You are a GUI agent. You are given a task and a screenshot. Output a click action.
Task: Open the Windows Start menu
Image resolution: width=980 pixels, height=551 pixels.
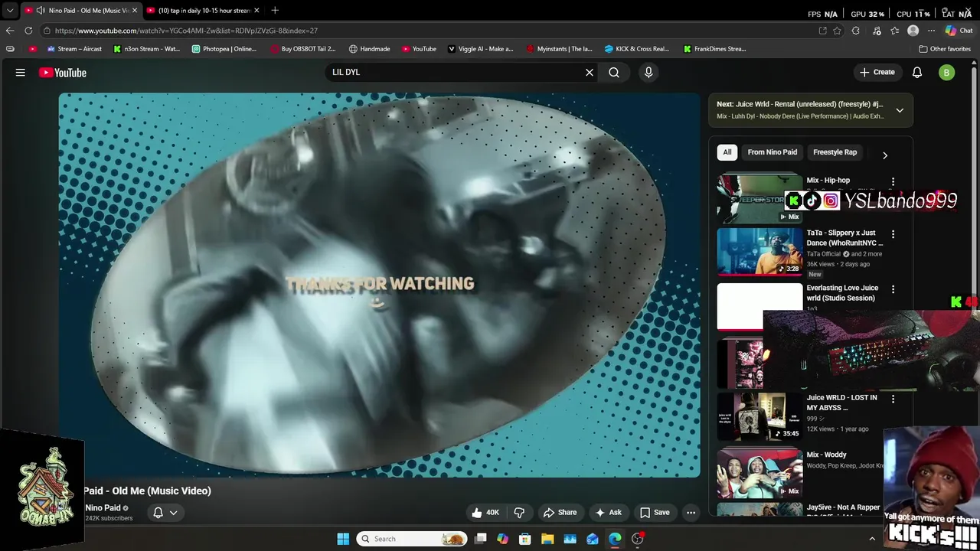coord(343,539)
